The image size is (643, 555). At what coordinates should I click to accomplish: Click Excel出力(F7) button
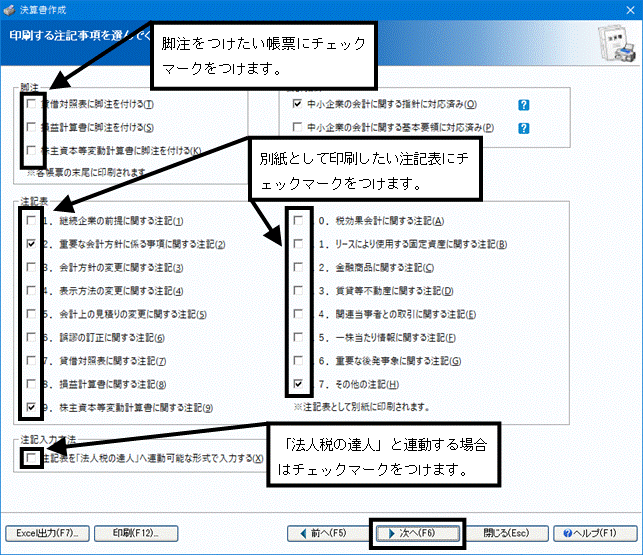click(x=47, y=534)
